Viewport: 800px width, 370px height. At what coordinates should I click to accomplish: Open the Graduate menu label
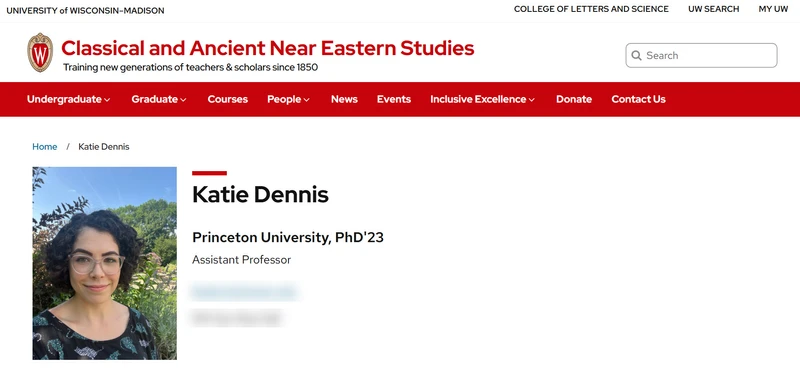pos(155,99)
